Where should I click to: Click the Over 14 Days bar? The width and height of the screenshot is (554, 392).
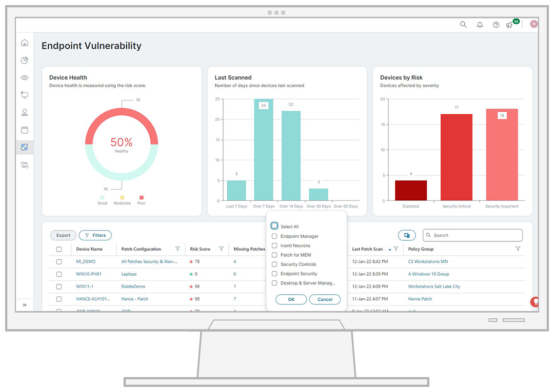click(x=291, y=156)
